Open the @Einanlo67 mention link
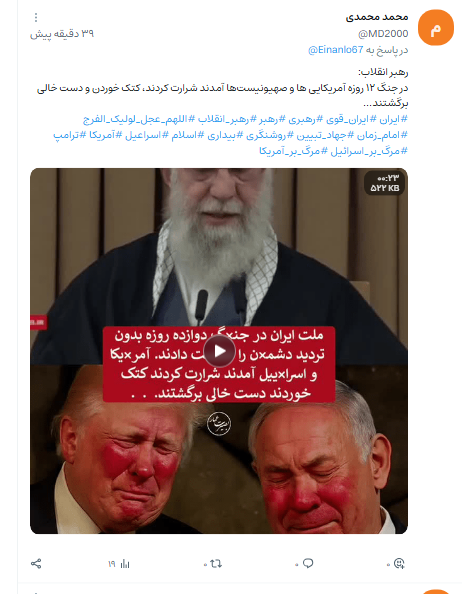The image size is (462, 594). 336,50
